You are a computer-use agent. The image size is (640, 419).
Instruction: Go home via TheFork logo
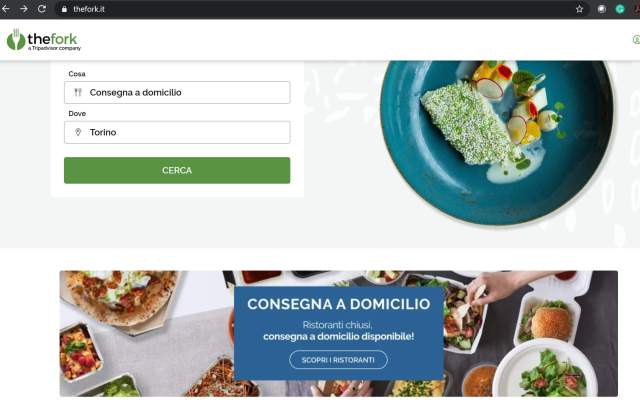click(44, 40)
